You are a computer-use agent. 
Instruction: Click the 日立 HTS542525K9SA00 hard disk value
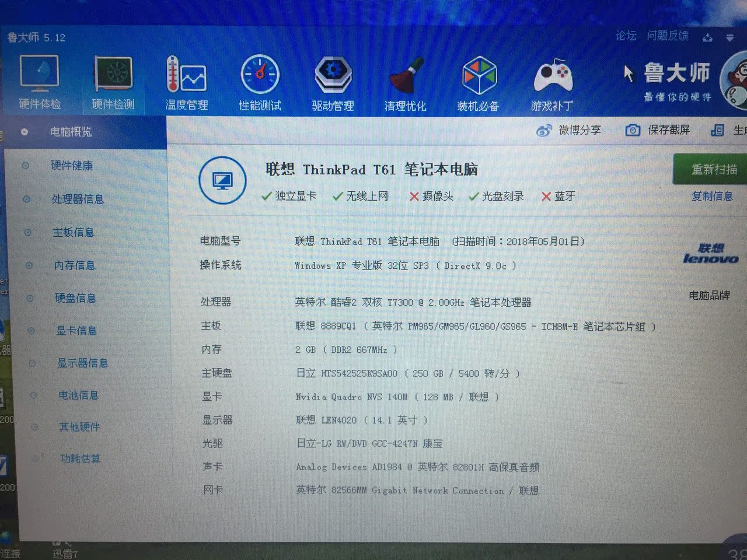408,373
